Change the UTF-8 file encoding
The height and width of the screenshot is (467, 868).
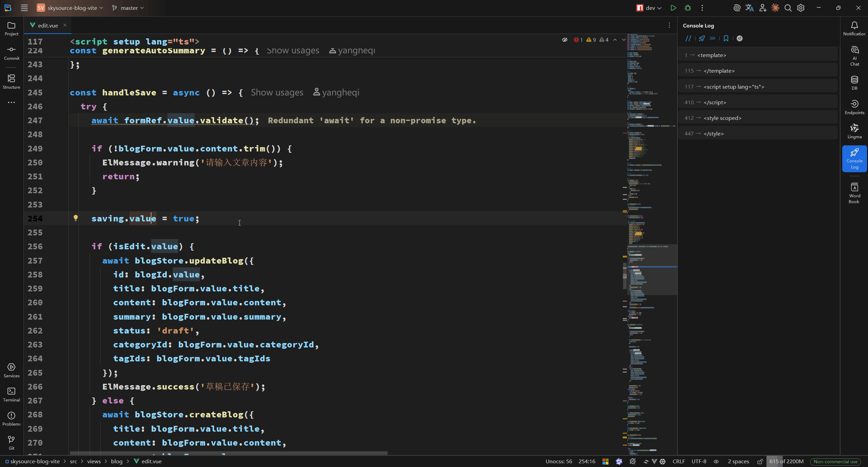pyautogui.click(x=699, y=462)
